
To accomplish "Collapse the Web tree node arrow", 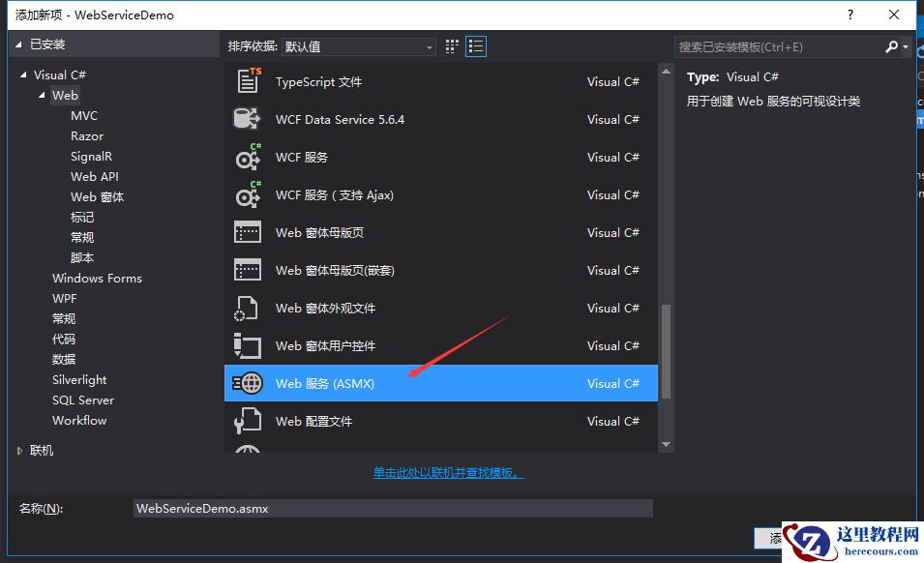I will point(42,96).
